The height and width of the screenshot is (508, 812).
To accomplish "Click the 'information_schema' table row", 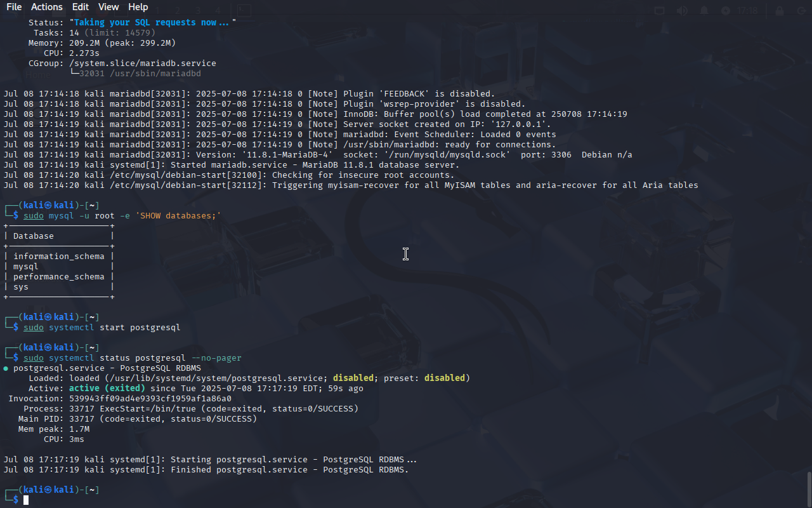I will [x=59, y=256].
